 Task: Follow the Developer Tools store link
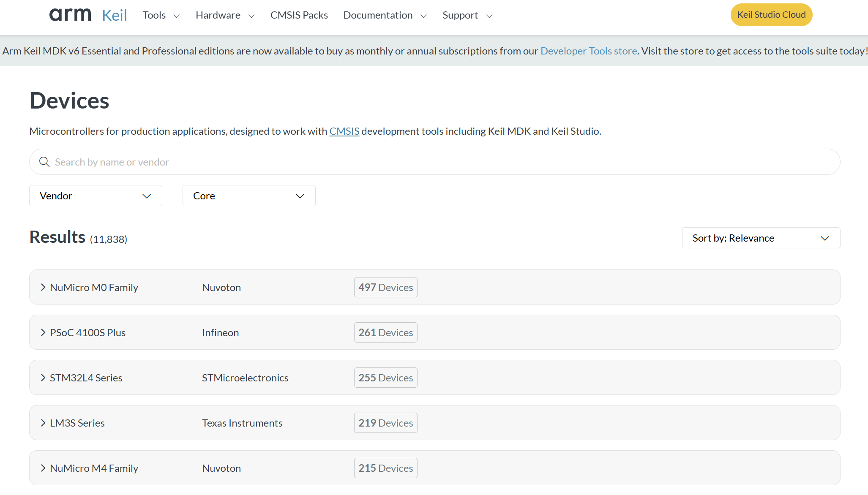588,51
